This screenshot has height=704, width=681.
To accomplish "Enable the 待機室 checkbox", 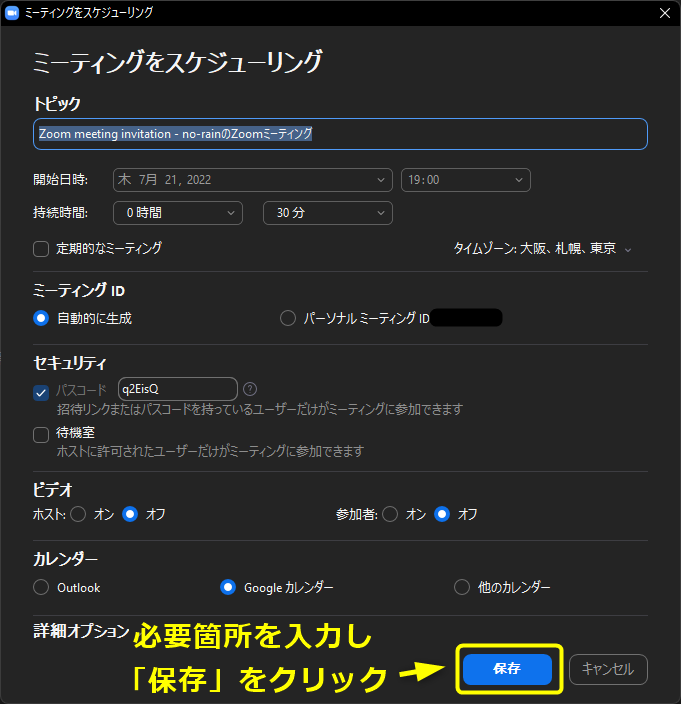I will [x=41, y=435].
